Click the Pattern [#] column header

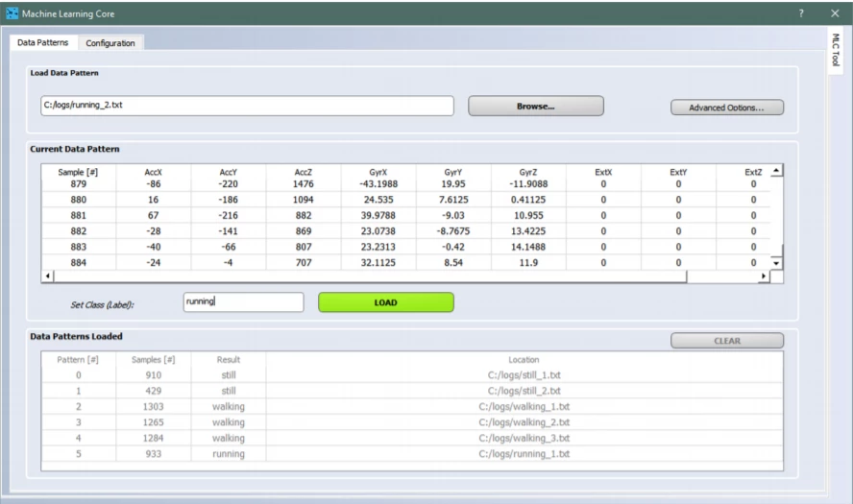click(x=79, y=360)
